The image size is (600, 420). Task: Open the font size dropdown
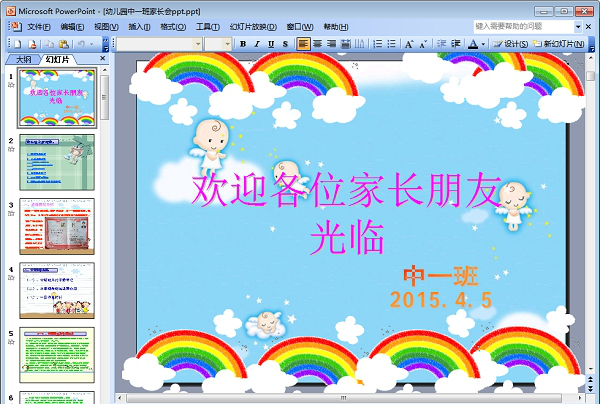228,44
